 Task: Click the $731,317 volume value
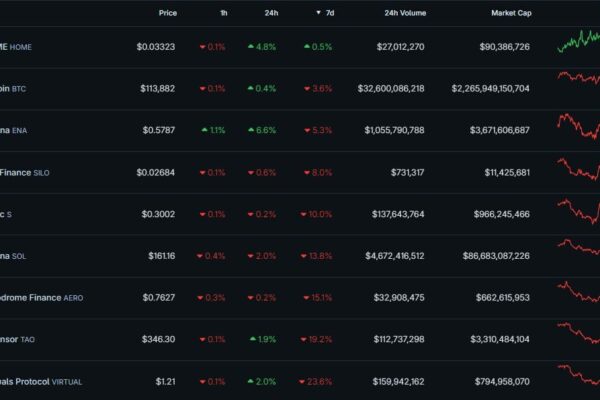(408, 172)
